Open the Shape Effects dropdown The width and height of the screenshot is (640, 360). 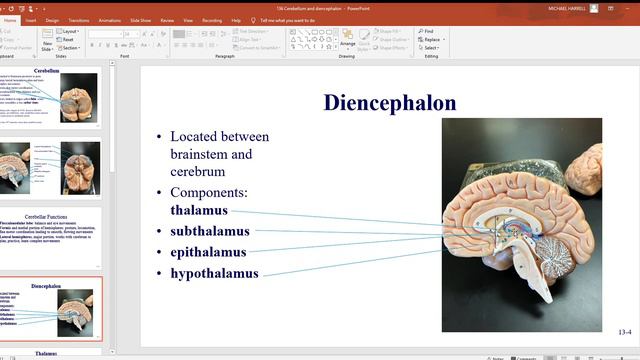click(390, 48)
